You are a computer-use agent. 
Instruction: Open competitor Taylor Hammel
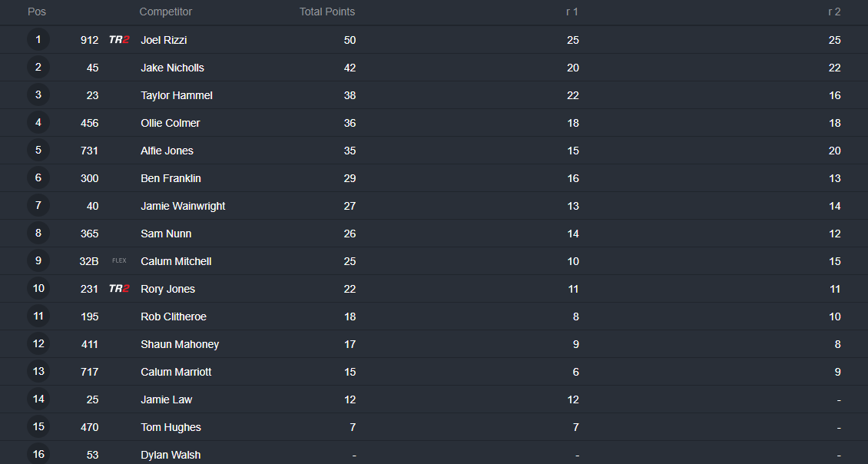tap(177, 95)
